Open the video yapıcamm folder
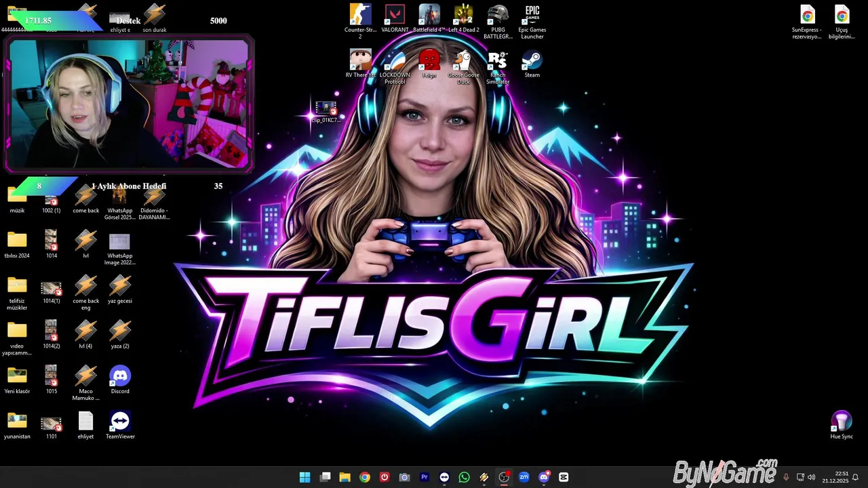 (x=17, y=338)
